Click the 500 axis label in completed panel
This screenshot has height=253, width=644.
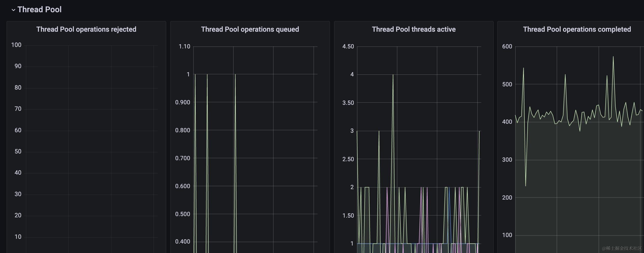coord(507,84)
